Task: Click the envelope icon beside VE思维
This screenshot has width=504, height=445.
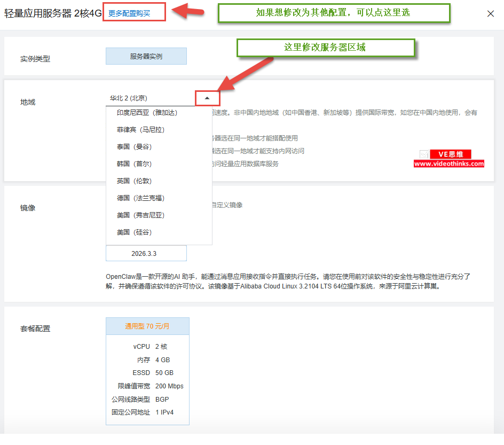Action: point(424,154)
